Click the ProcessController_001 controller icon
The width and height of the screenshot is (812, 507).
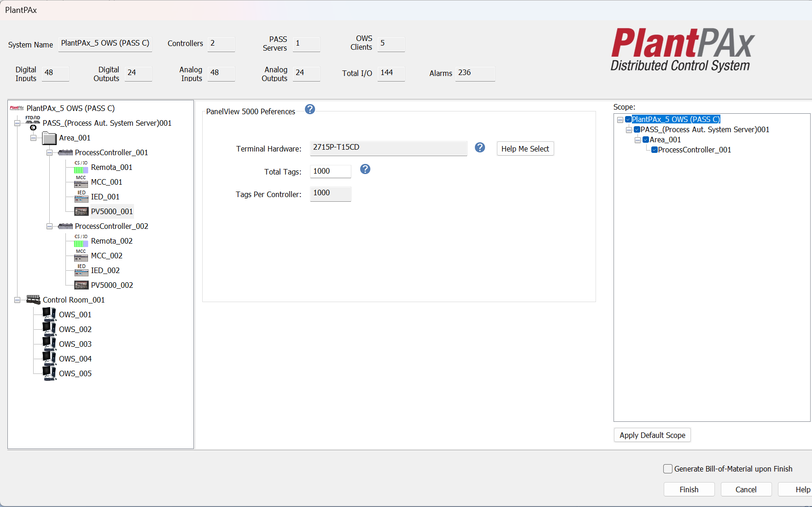click(65, 152)
